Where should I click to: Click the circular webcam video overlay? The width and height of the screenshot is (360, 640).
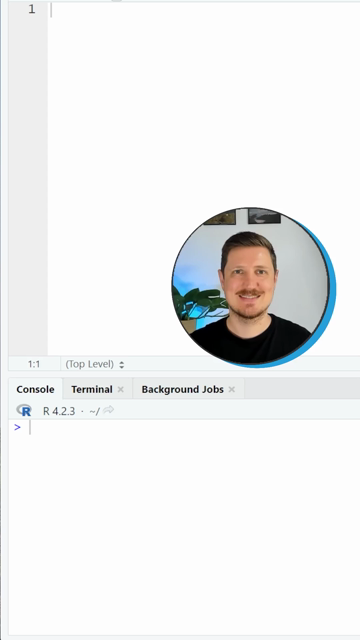tap(253, 287)
